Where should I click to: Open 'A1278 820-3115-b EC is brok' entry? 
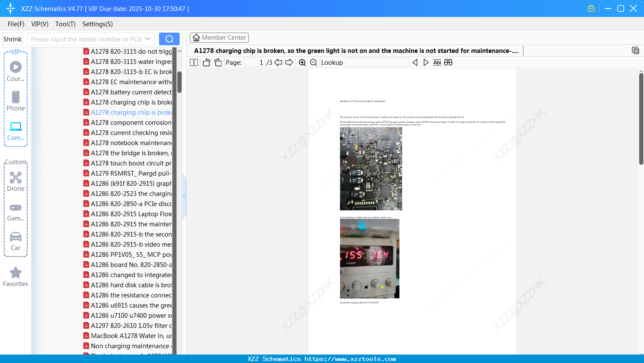[128, 71]
